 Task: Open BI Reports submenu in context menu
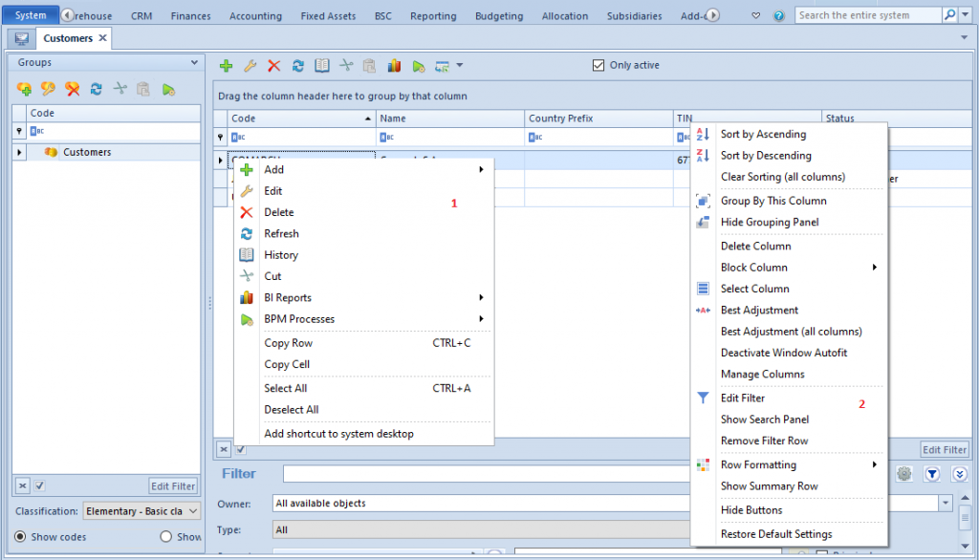click(x=481, y=297)
